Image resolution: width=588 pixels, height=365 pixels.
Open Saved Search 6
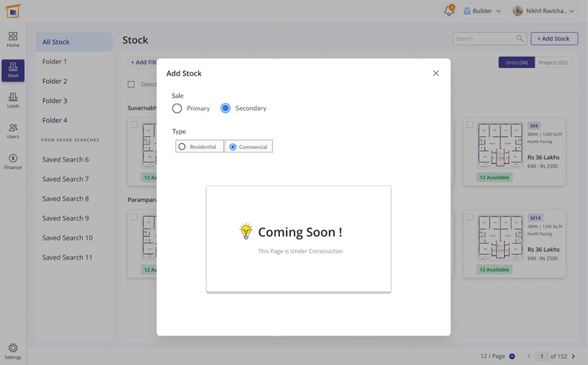[x=66, y=160]
